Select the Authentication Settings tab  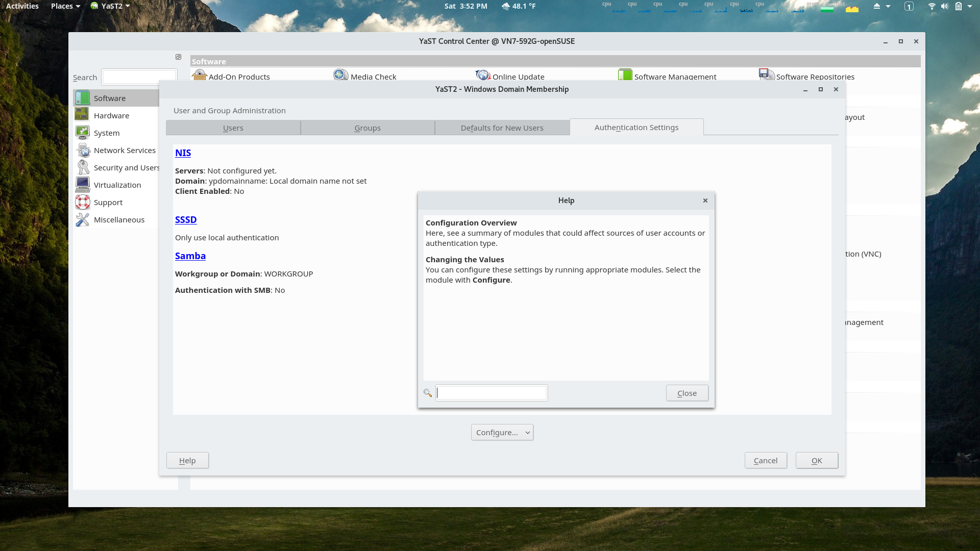click(x=636, y=127)
